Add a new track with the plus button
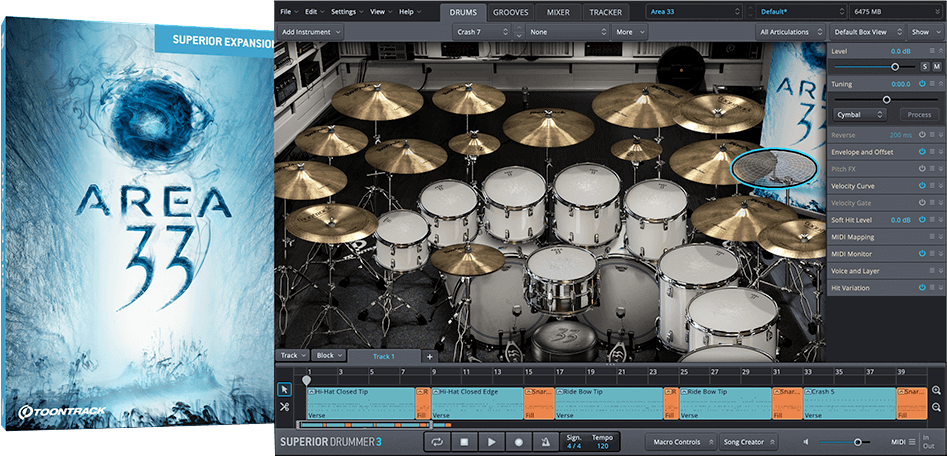Screen dimensions: 947x456 click(x=429, y=356)
